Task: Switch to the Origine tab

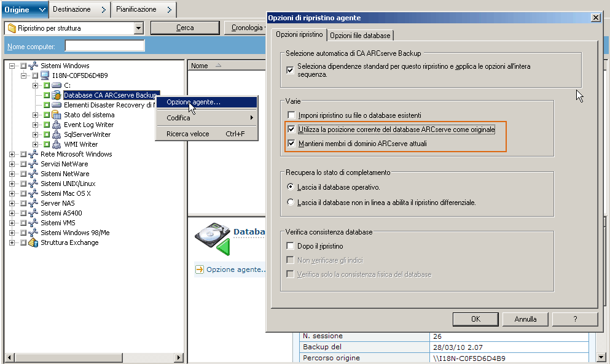Action: click(25, 9)
